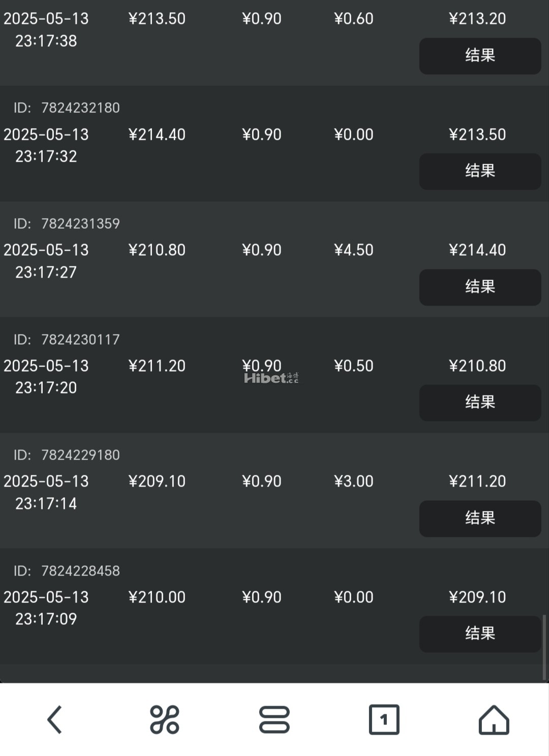Open the tab switcher showing 1
The width and height of the screenshot is (549, 756).
point(384,719)
